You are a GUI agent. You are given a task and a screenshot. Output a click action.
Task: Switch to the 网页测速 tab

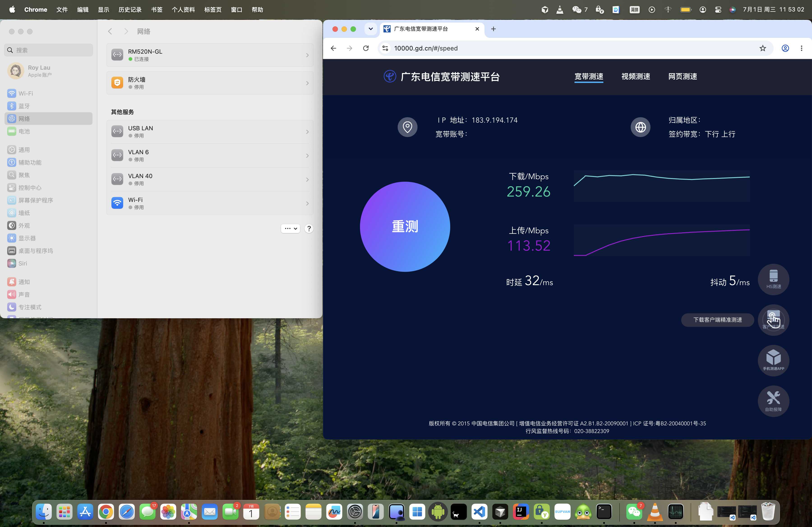(x=682, y=76)
